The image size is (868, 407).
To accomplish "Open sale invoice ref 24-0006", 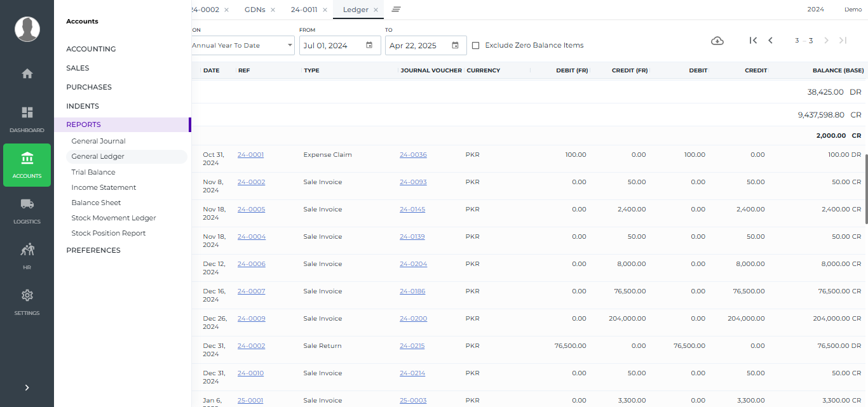I will click(252, 264).
